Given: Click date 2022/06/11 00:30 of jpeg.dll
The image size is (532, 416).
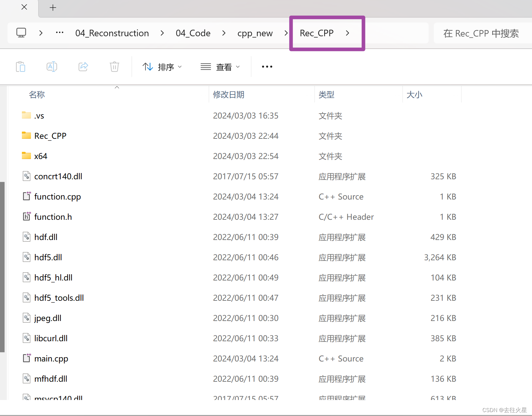Looking at the screenshot, I should click(246, 318).
